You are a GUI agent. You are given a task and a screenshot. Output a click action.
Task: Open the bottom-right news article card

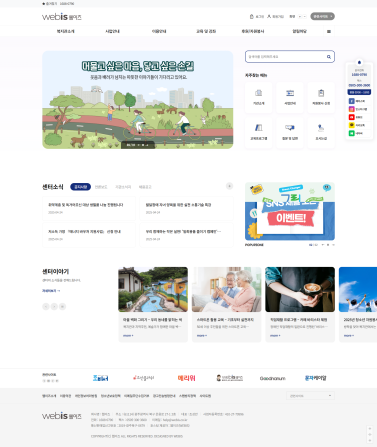(186, 235)
